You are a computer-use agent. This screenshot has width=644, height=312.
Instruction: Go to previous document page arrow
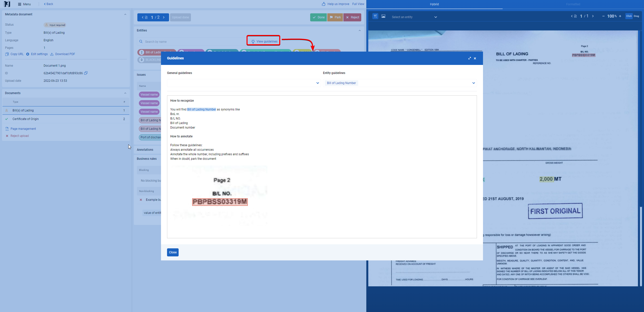pos(143,17)
